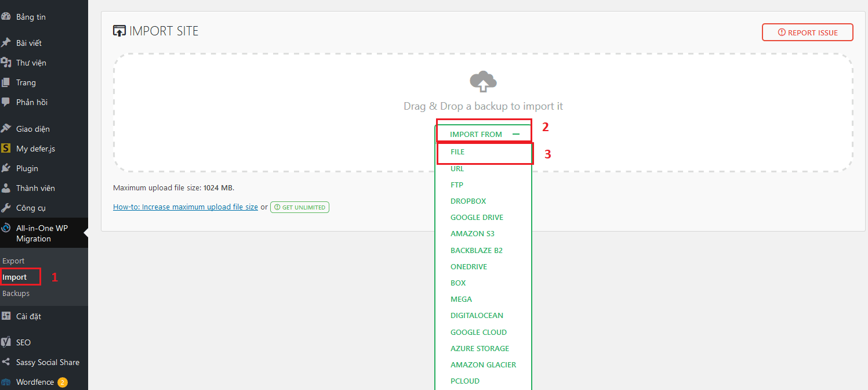Viewport: 868px width, 390px height.
Task: Open How-to increase maximum upload link
Action: [x=186, y=207]
